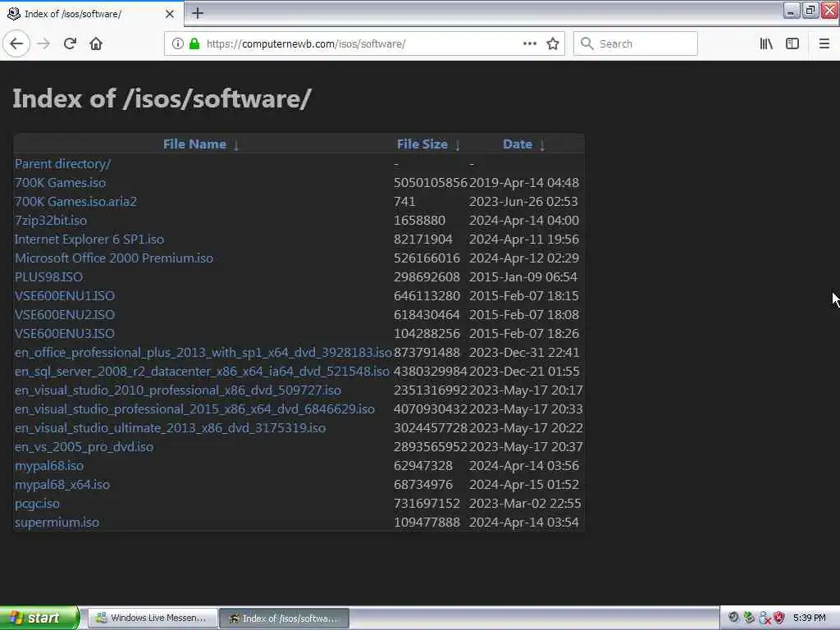Click descending arrow next to File Size
This screenshot has height=630, width=840.
click(458, 145)
